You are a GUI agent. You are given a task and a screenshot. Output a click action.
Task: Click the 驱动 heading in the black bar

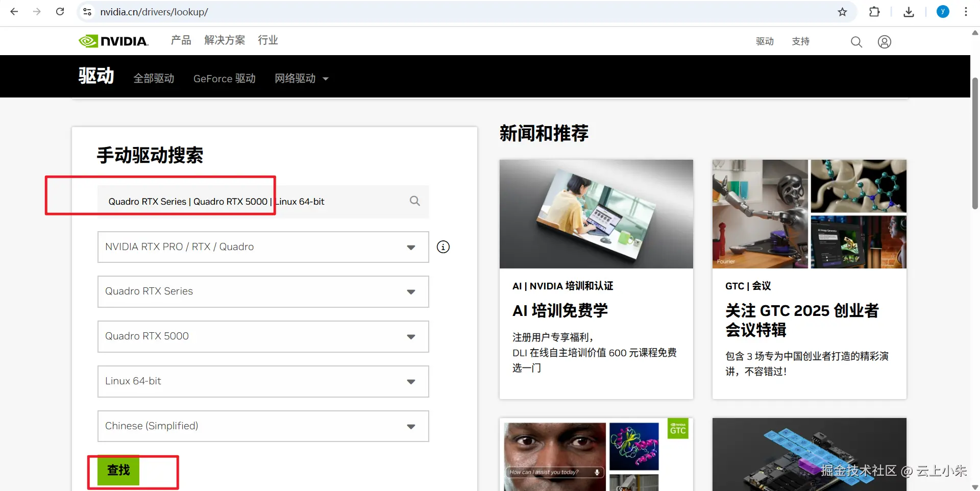(96, 76)
